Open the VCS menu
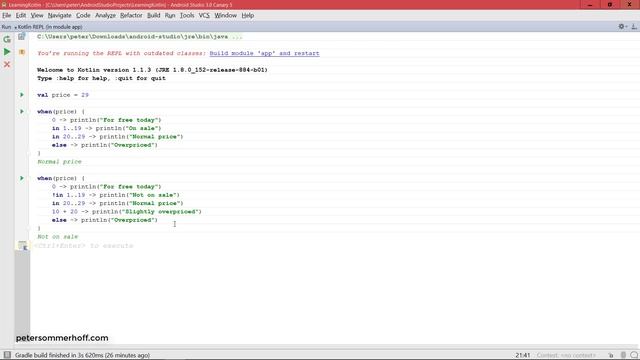 tap(204, 15)
